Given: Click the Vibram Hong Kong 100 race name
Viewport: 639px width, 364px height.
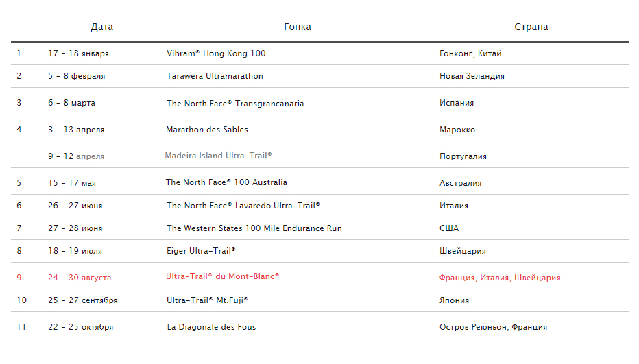Looking at the screenshot, I should coord(216,53).
